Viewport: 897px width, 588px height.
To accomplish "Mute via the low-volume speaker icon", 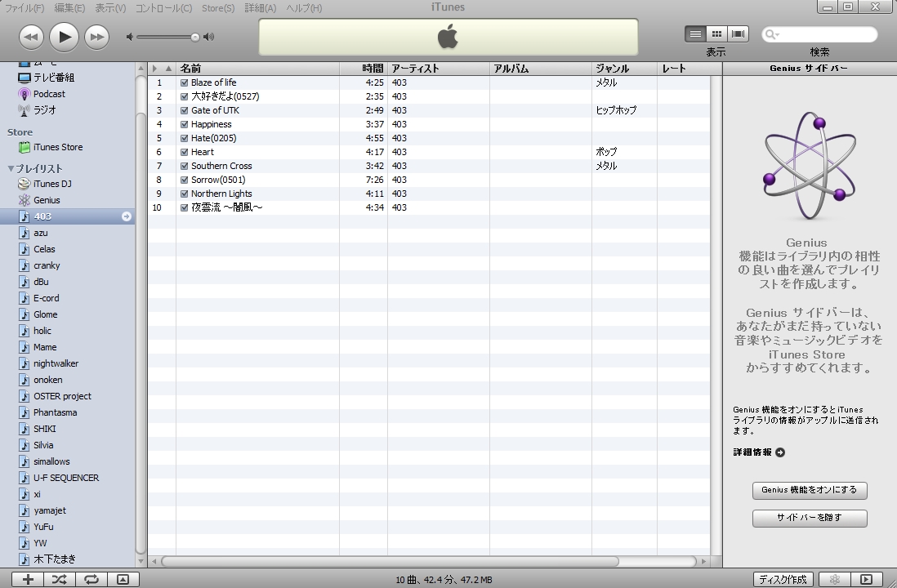I will pos(130,38).
